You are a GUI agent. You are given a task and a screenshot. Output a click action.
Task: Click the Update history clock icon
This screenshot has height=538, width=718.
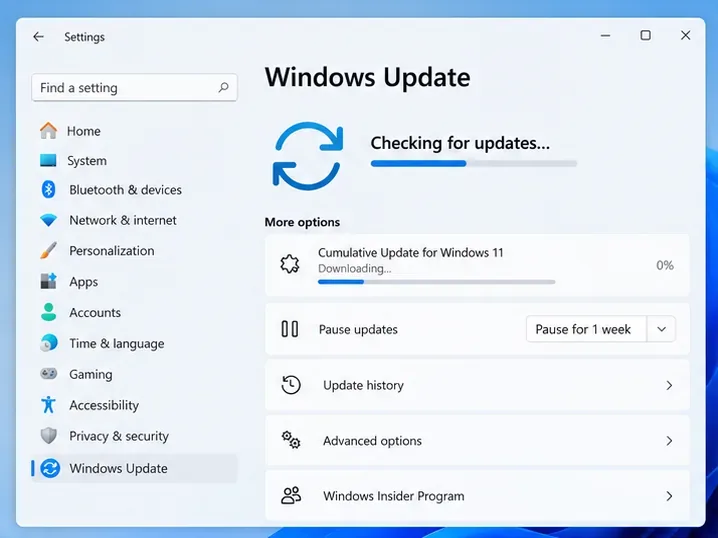[291, 385]
